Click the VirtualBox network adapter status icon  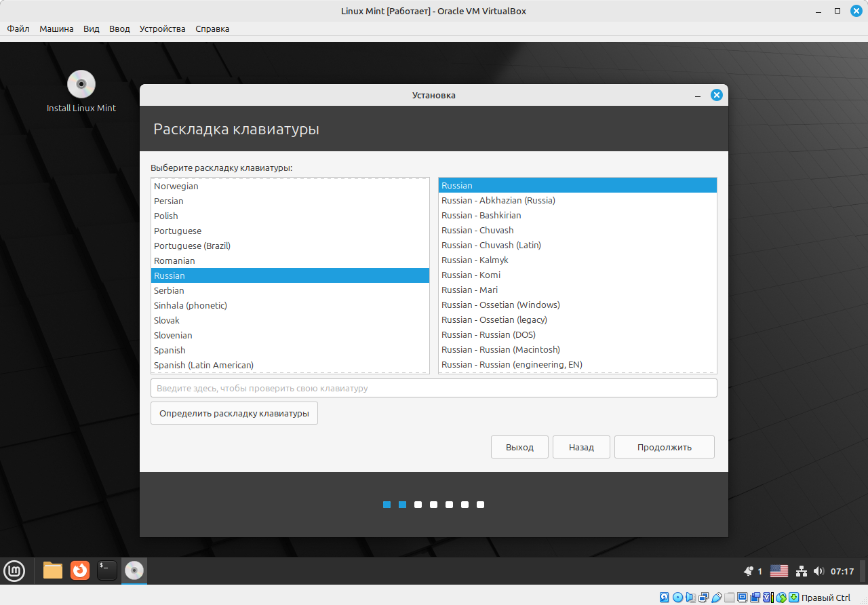703,598
